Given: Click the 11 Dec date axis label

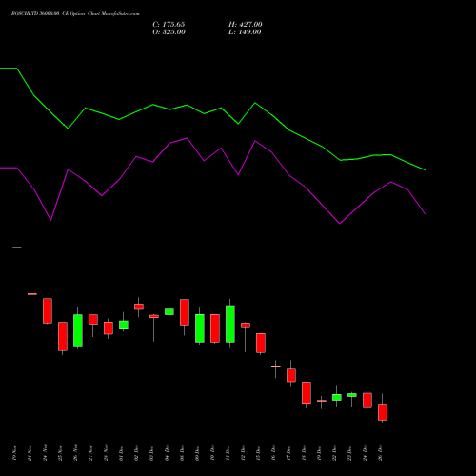Looking at the screenshot, I should point(228,453).
